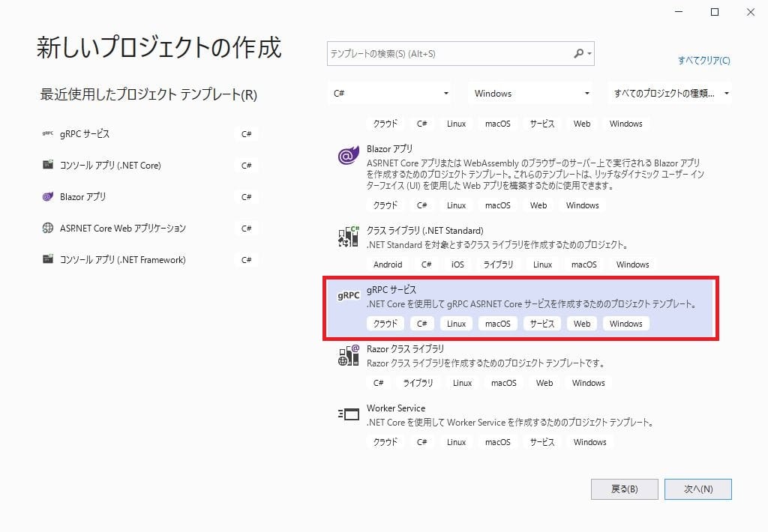The height and width of the screenshot is (532, 768).
Task: Click the サービス tag under Worker Service
Action: (x=541, y=442)
